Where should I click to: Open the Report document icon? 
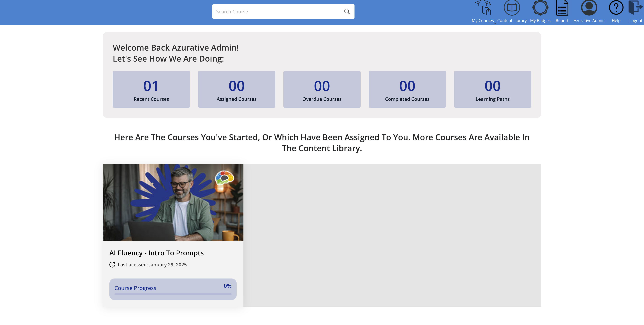point(562,8)
